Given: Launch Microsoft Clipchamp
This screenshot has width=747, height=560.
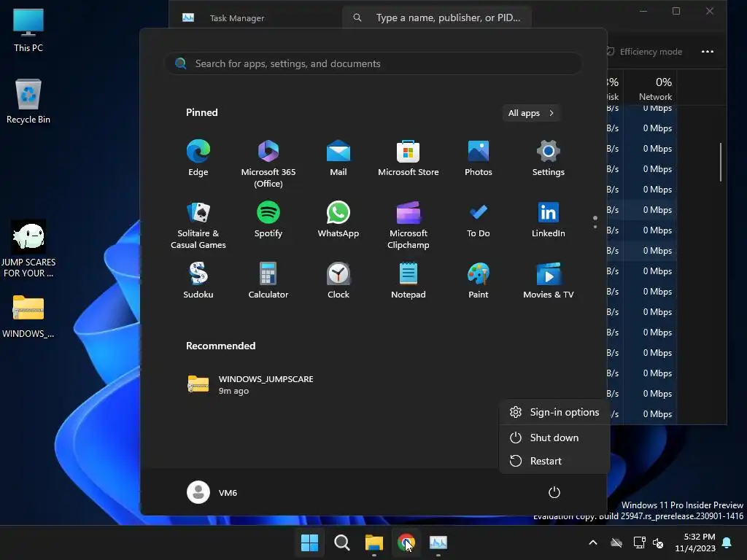Looking at the screenshot, I should [x=409, y=225].
